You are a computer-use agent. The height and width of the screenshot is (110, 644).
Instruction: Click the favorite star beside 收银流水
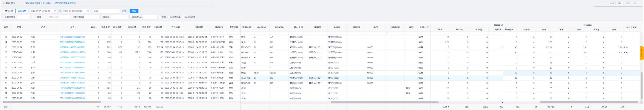[x=4, y=3]
